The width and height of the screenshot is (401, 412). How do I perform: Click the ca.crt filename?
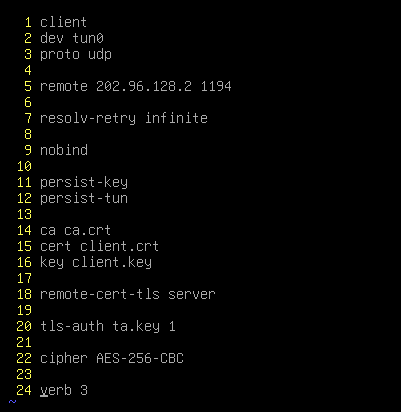tap(87, 230)
